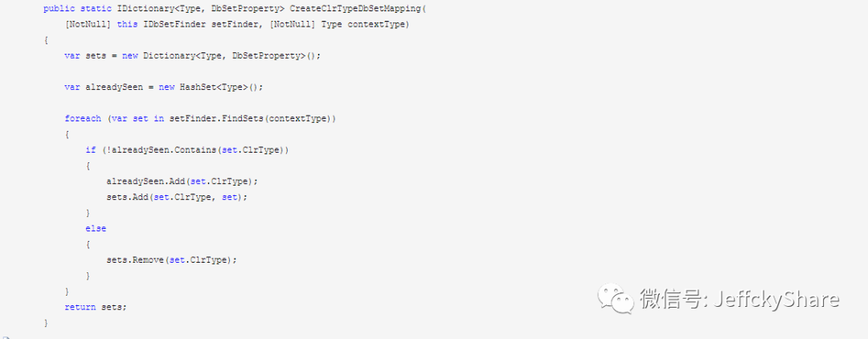Click the contextType parameter in method signature
Image resolution: width=868 pixels, height=339 pixels.
(378, 25)
